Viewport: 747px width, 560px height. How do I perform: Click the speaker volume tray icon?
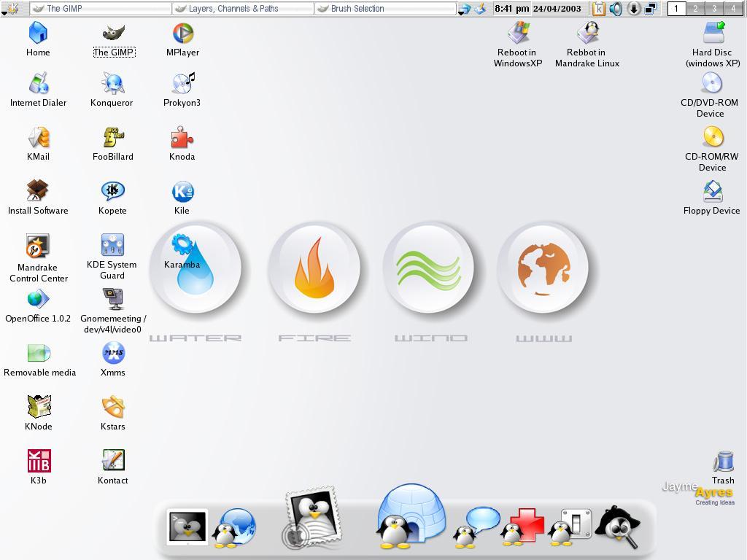[616, 9]
